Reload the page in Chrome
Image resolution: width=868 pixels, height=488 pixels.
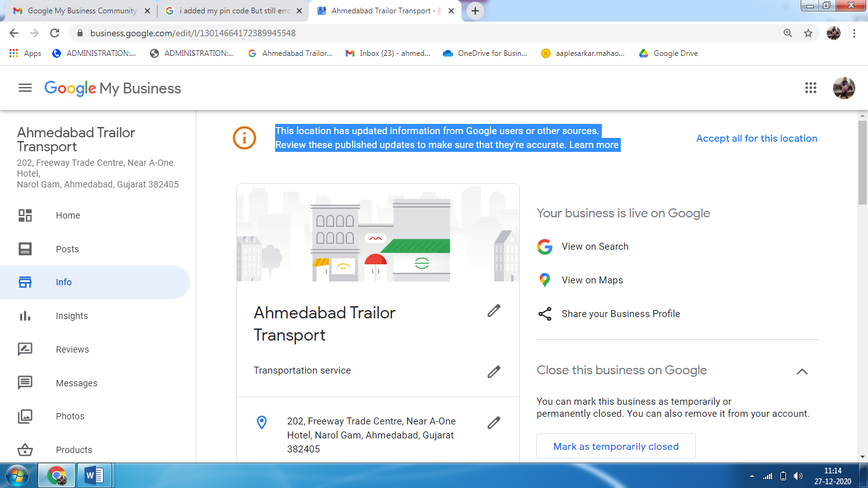click(55, 33)
